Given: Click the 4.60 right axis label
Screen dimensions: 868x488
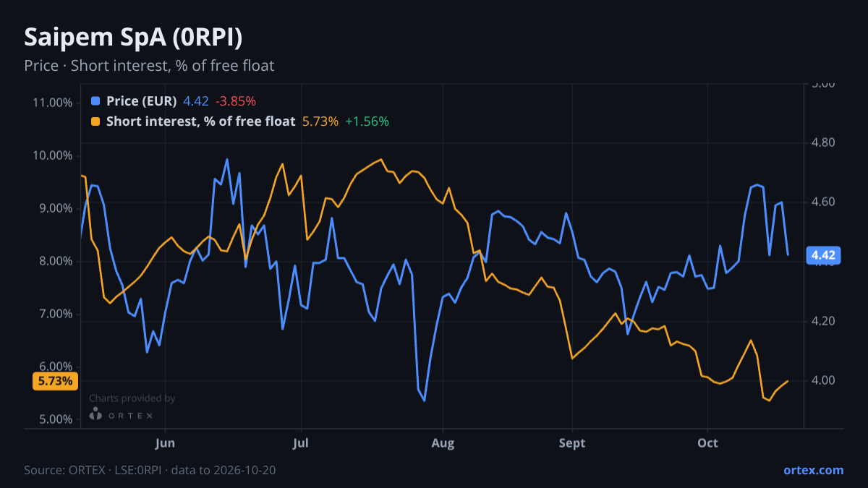Looking at the screenshot, I should 823,202.
